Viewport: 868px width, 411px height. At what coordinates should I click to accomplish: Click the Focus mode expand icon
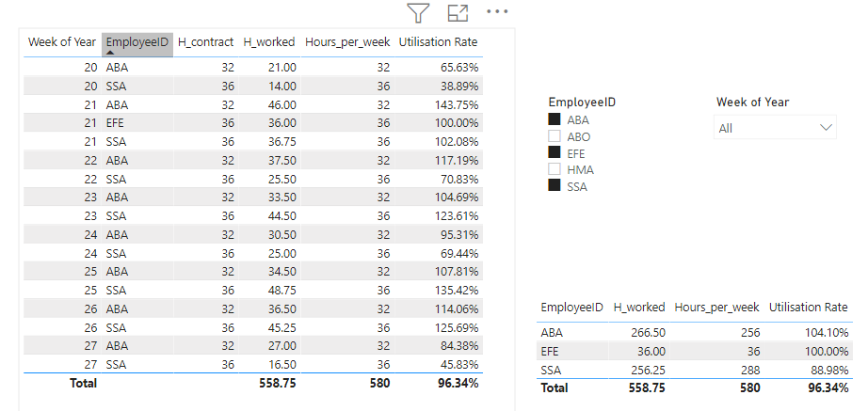[x=458, y=13]
